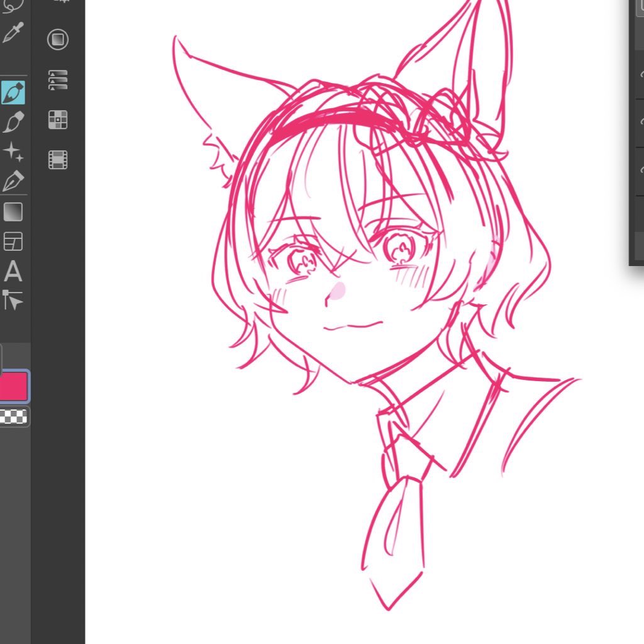Viewport: 644px width, 644px height.
Task: Open the stacked sliders tool property palette
Action: (58, 80)
